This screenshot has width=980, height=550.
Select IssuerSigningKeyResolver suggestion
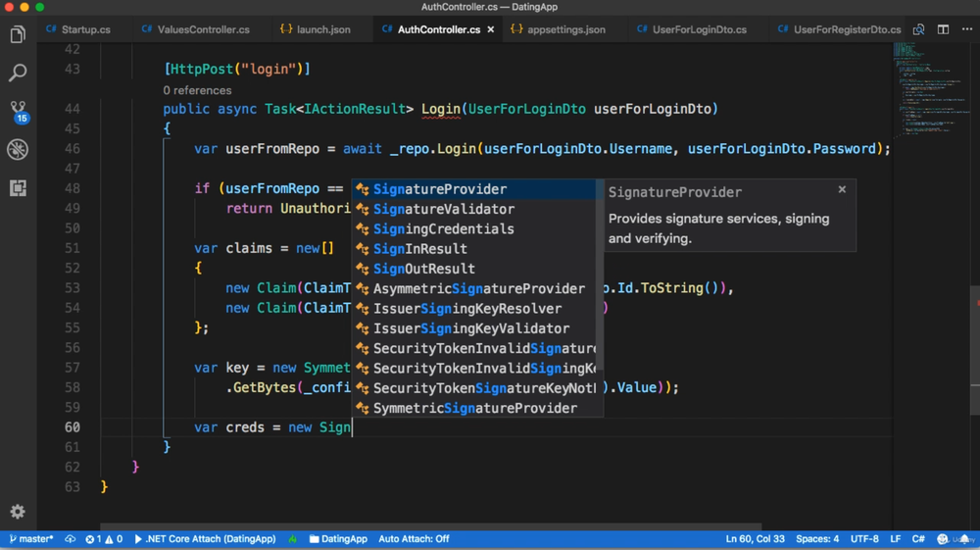(474, 309)
